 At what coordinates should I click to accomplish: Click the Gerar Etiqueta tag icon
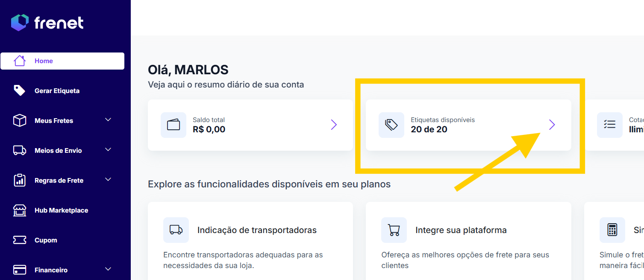pyautogui.click(x=20, y=90)
